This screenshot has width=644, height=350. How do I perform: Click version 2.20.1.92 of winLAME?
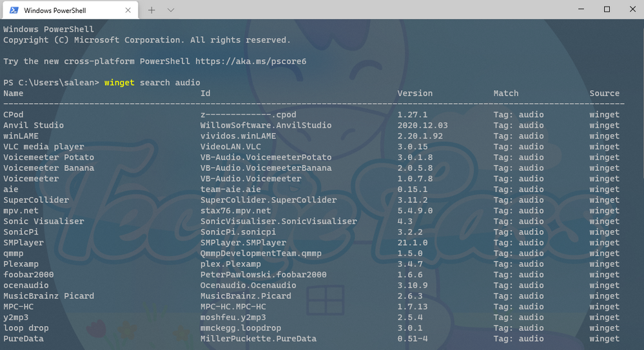420,136
